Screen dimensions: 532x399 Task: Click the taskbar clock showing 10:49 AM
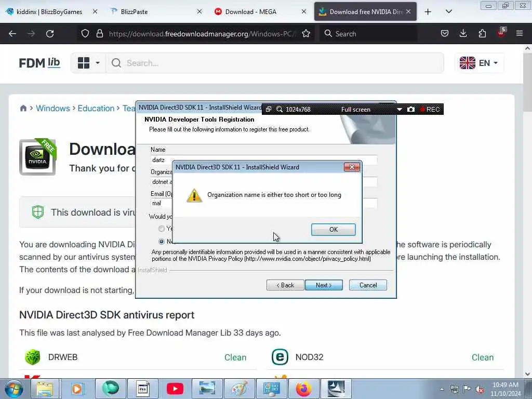505,389
